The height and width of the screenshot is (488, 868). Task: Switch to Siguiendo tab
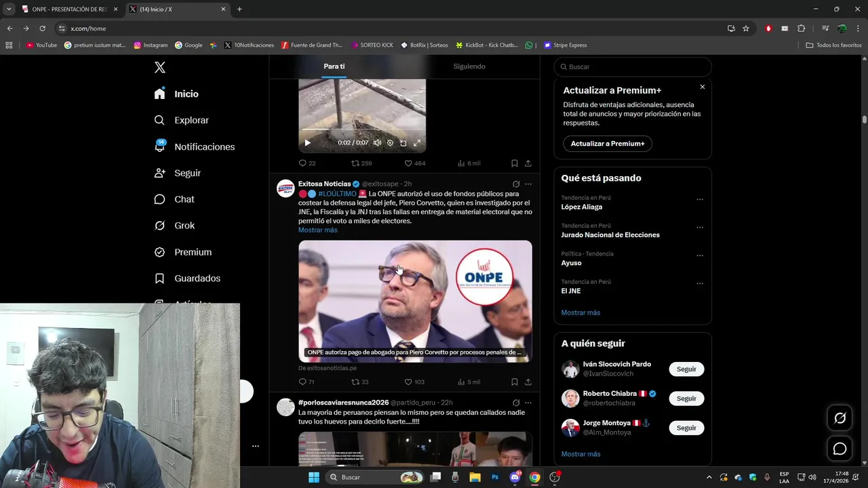click(469, 66)
